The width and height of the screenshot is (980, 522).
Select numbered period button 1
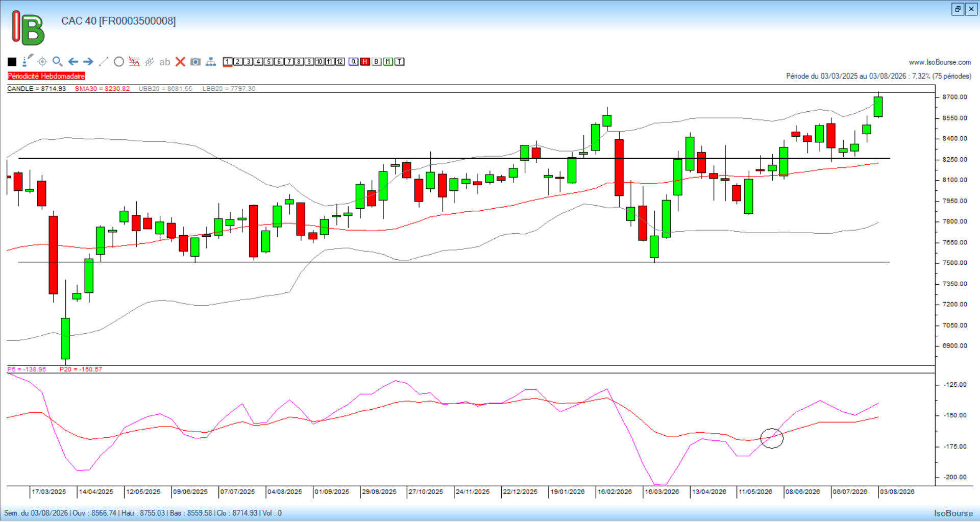coord(228,62)
